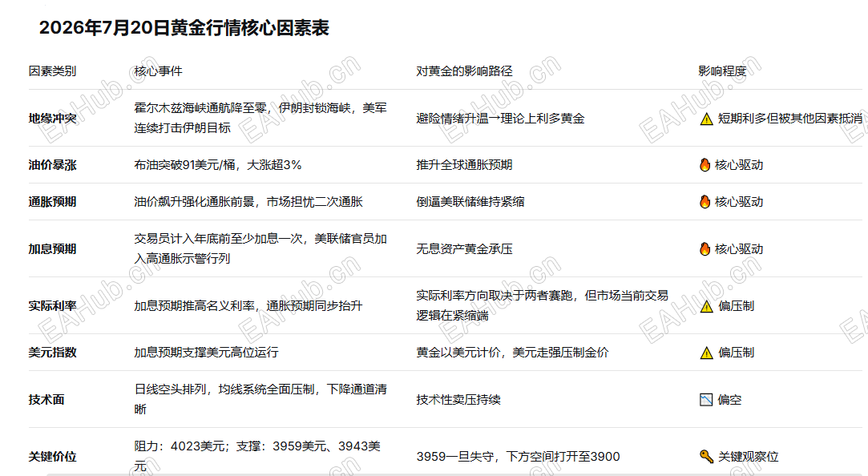Select the 技术面 row label
Viewport: 868px width, 476px height.
click(x=46, y=400)
